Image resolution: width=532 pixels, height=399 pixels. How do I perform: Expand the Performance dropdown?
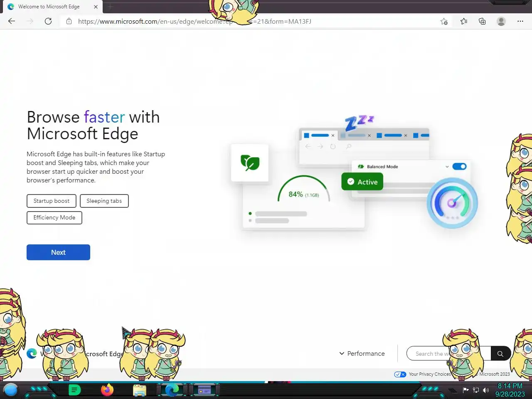(x=362, y=353)
